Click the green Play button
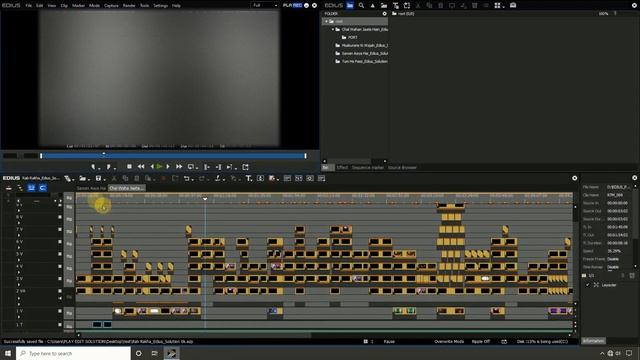 160,167
